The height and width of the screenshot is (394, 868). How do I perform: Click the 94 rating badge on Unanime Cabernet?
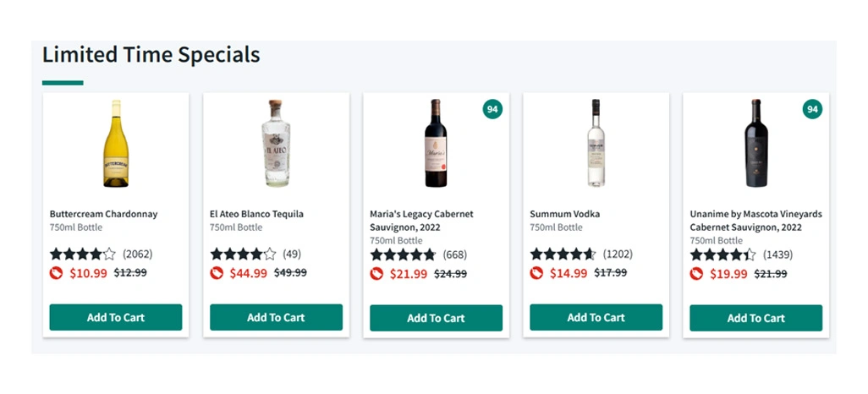pos(812,109)
